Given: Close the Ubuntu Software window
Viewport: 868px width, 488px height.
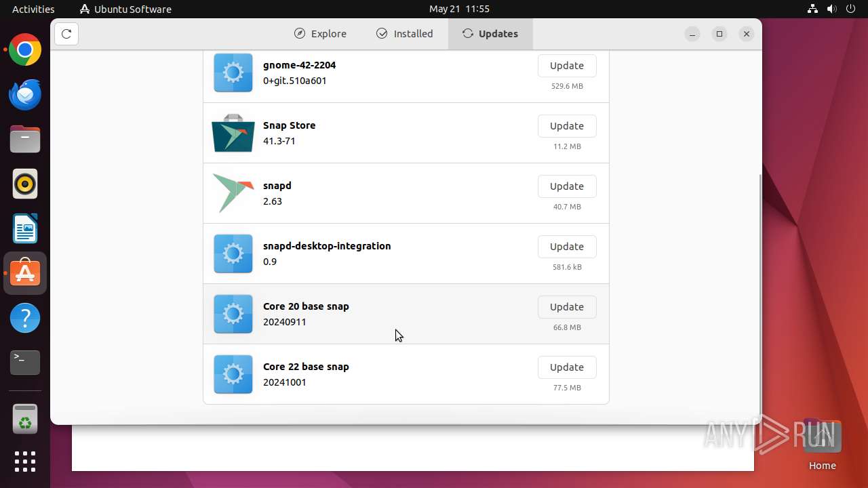Looking at the screenshot, I should (x=747, y=34).
